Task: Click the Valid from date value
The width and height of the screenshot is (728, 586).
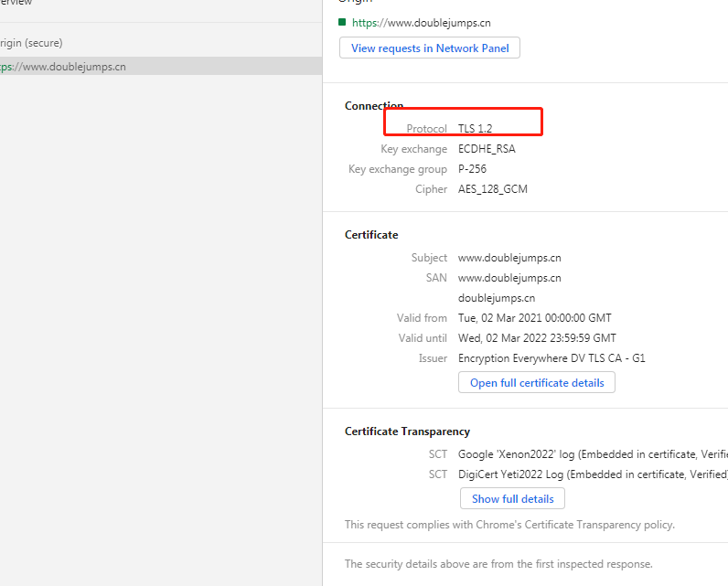Action: point(534,318)
